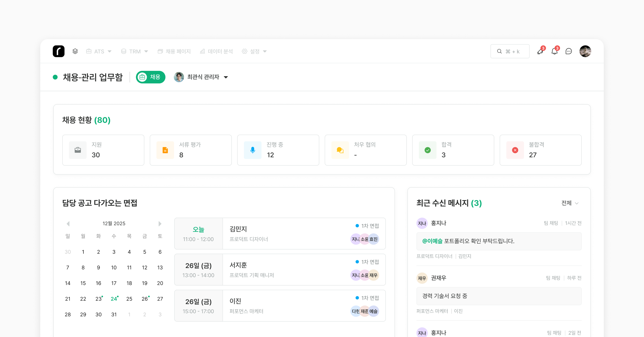644x337 pixels.
Task: Open the layers stack icon
Action: point(75,51)
